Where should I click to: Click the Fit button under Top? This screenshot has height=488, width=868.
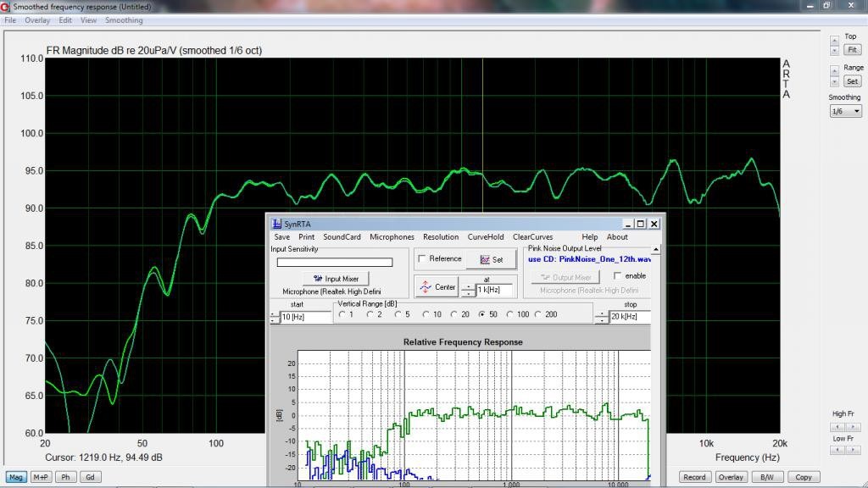[x=852, y=50]
